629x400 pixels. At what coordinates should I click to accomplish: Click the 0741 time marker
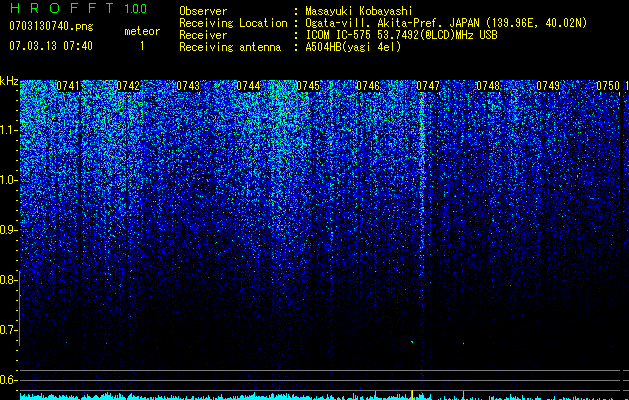68,86
